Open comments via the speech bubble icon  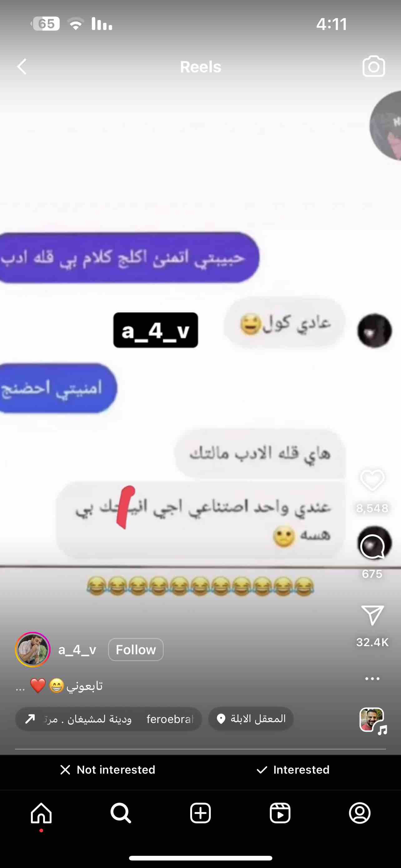(x=372, y=547)
